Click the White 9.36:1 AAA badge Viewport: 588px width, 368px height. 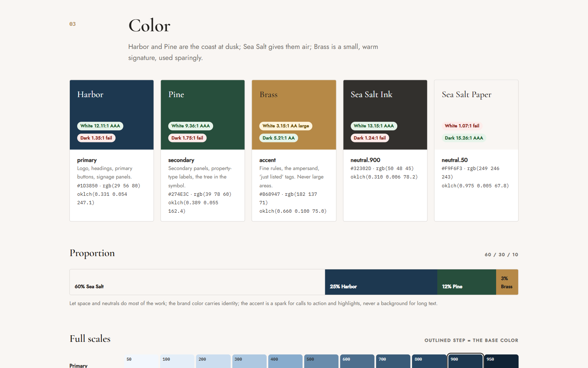point(190,126)
